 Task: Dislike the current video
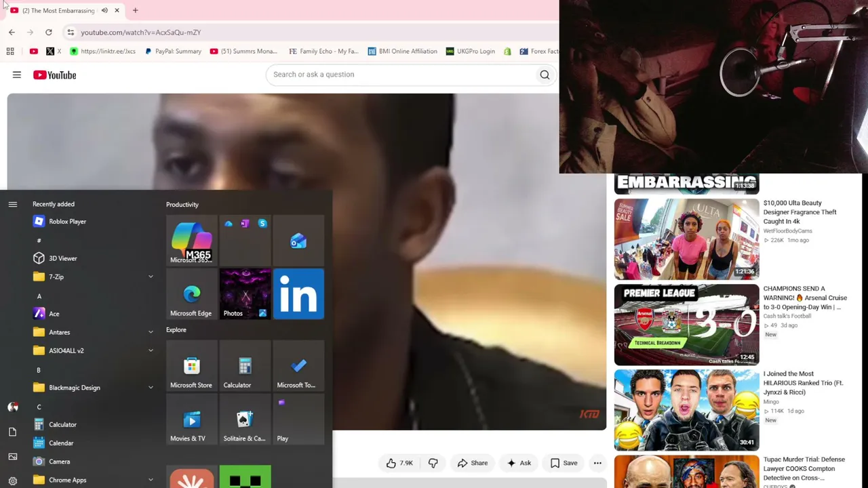433,463
